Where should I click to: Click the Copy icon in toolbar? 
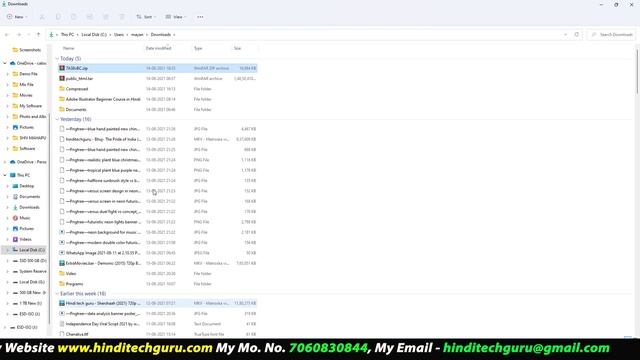pos(58,17)
